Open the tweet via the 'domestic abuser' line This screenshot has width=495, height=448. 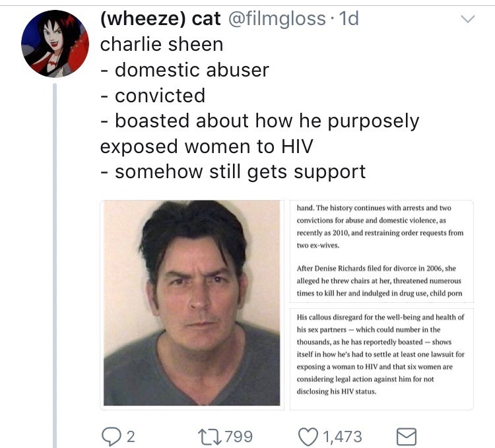click(x=185, y=70)
